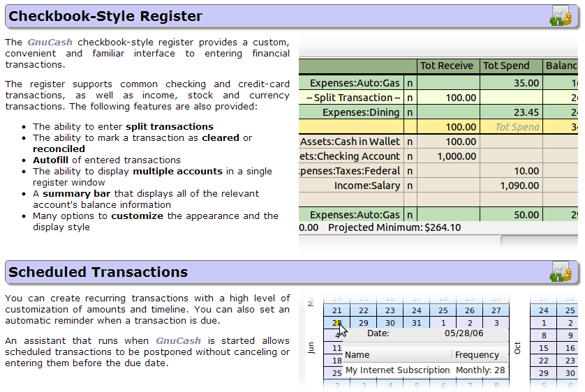Click highlighted day 28 in the calendar

click(336, 323)
